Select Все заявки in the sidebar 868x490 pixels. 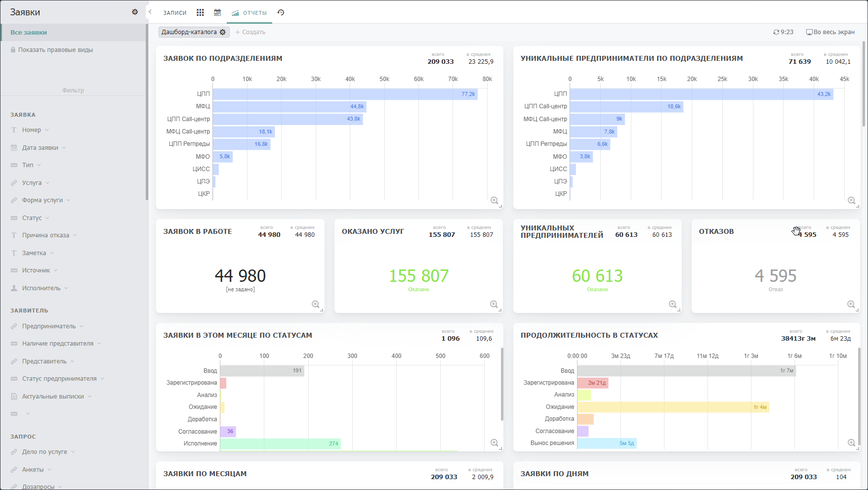pos(29,33)
